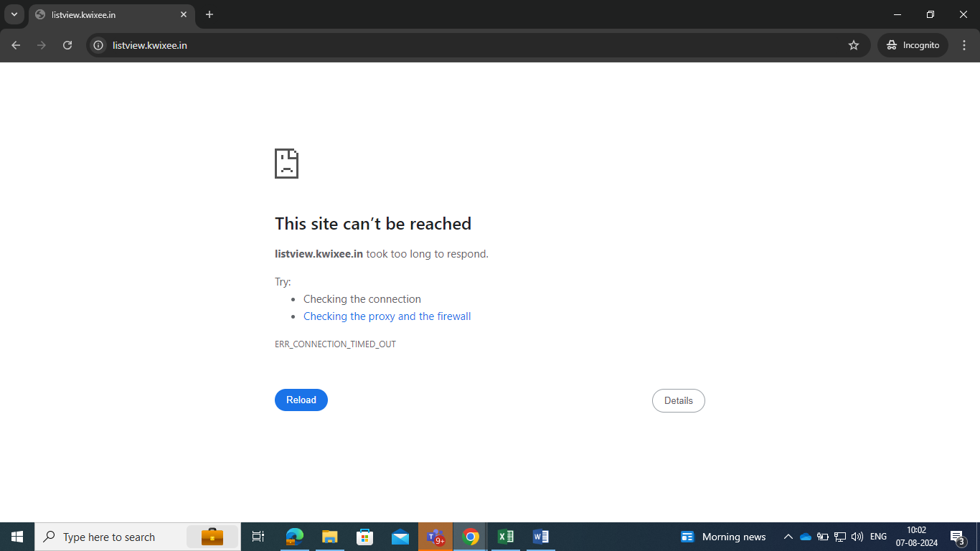Image resolution: width=980 pixels, height=551 pixels.
Task: Open Chrome's three-dot menu
Action: click(x=965, y=45)
